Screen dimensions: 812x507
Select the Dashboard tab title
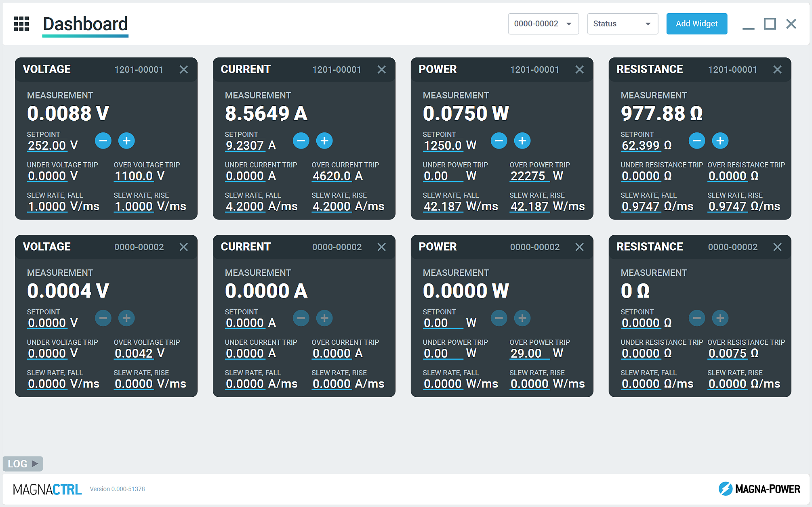point(85,24)
